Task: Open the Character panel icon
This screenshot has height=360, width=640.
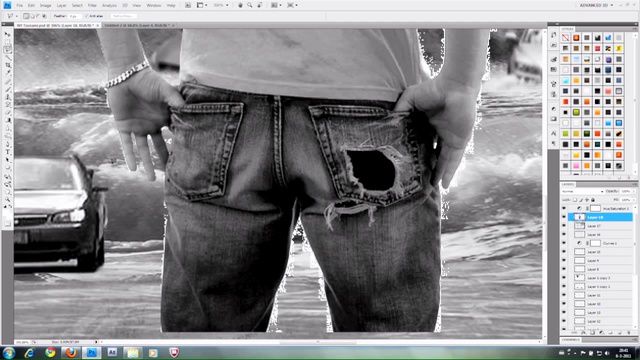Action: pyautogui.click(x=553, y=133)
